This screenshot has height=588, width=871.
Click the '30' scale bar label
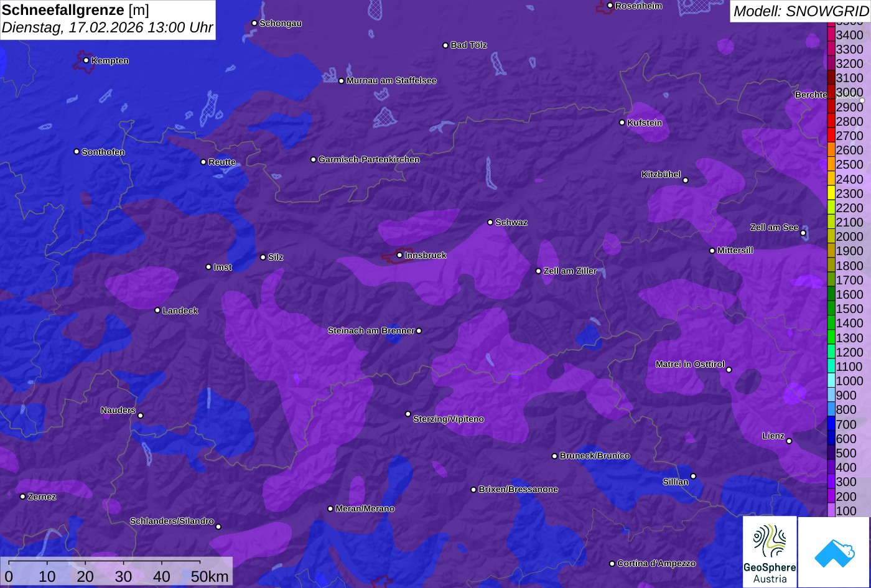pyautogui.click(x=123, y=577)
